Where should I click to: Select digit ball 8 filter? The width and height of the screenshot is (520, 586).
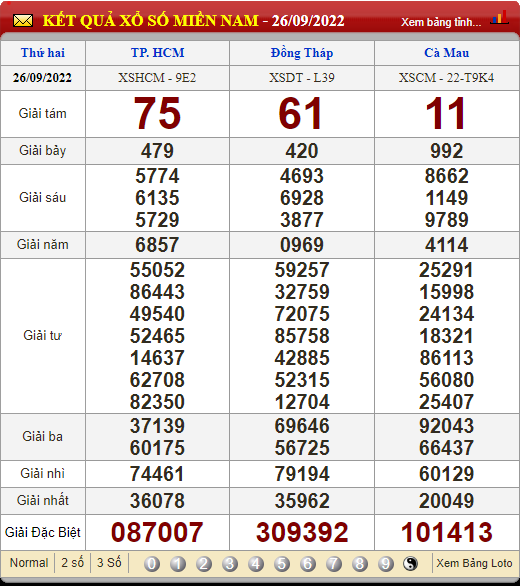[360, 564]
